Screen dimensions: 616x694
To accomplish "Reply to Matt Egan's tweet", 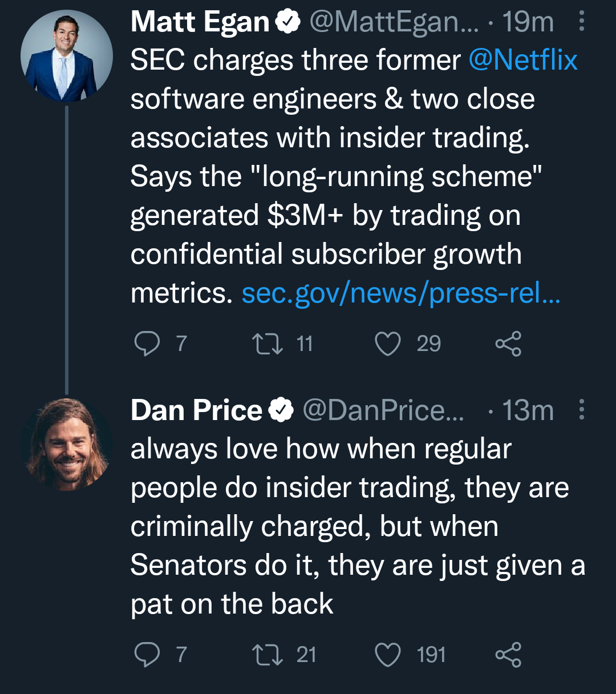I will tap(147, 344).
